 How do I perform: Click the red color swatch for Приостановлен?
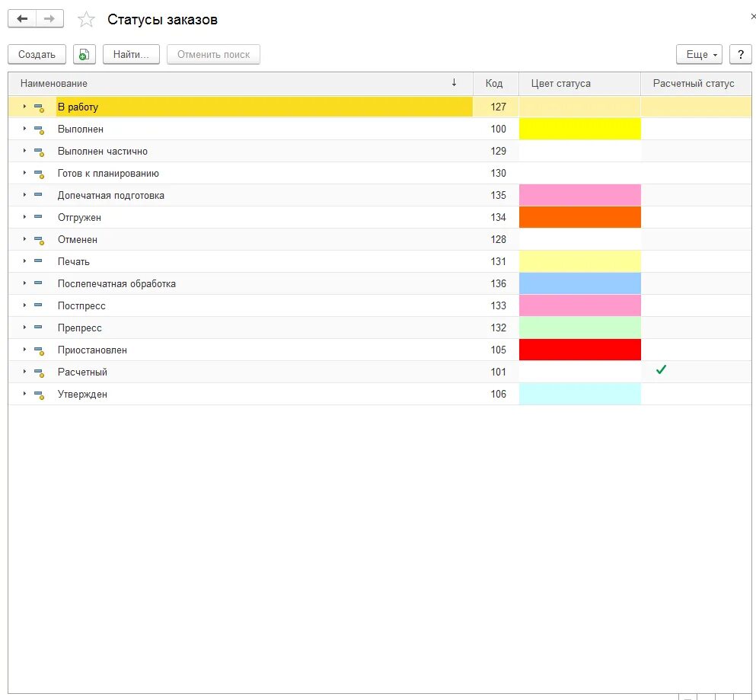[580, 350]
